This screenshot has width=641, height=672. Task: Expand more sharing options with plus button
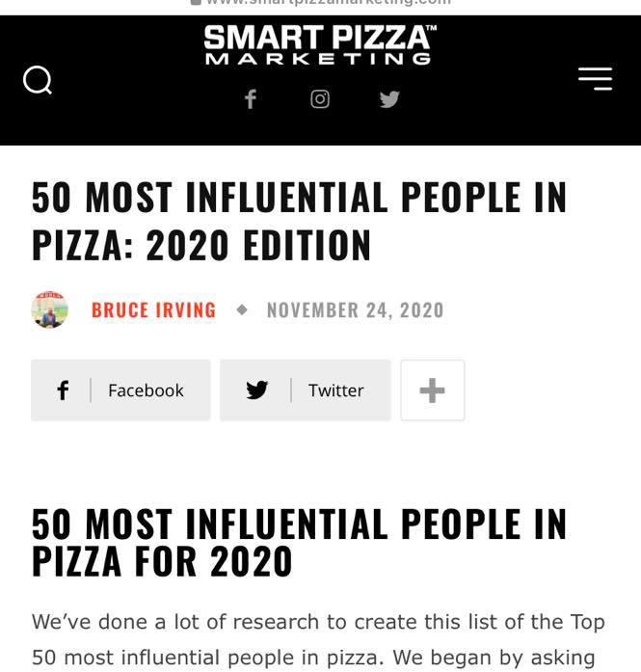click(x=433, y=390)
